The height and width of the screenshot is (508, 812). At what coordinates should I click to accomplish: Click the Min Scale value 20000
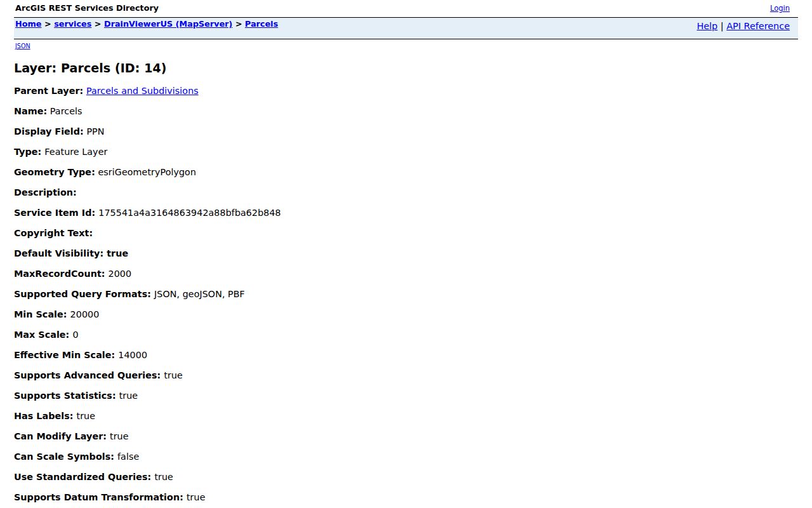coord(84,314)
